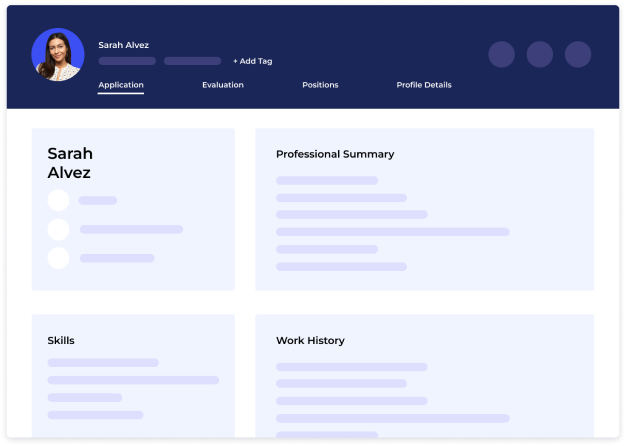Click the last circular button in header right
Screen dimensions: 626x446
click(x=578, y=54)
